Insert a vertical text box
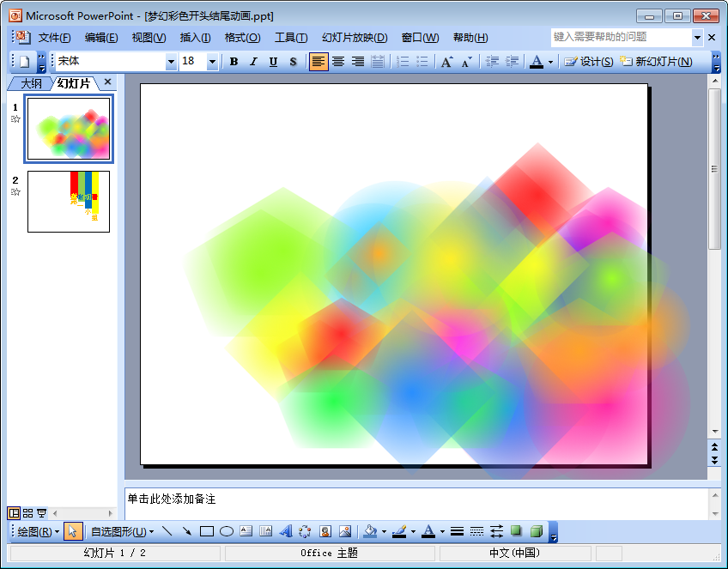Viewport: 728px width, 569px height. click(x=266, y=531)
